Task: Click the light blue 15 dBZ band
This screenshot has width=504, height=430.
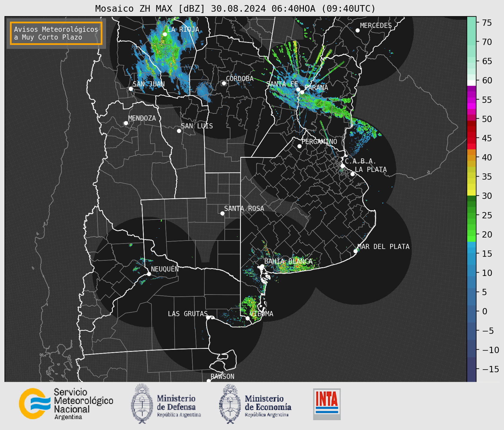Action: pyautogui.click(x=471, y=254)
